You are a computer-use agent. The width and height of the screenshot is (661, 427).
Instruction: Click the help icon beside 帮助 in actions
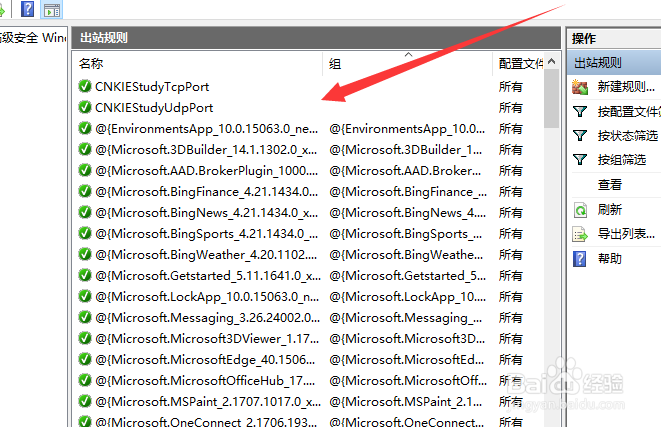point(580,259)
